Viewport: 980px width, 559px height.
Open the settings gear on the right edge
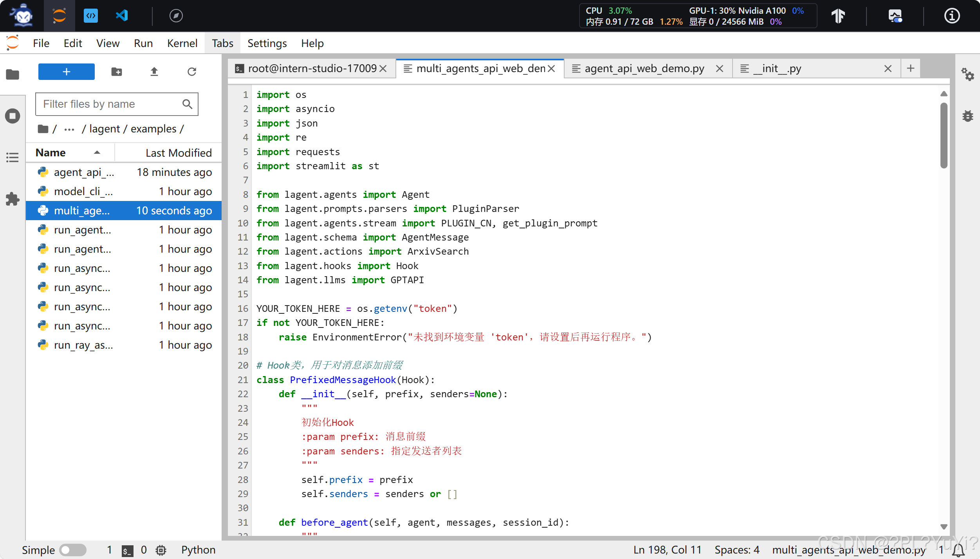968,75
